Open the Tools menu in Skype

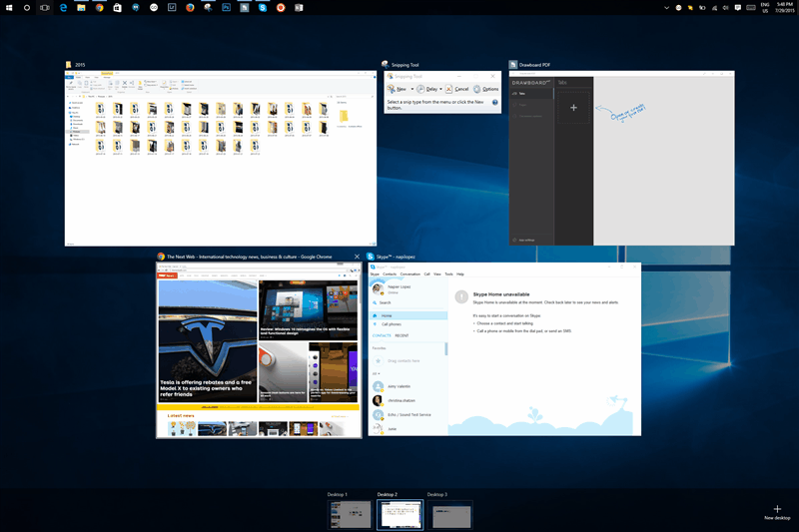(448, 273)
